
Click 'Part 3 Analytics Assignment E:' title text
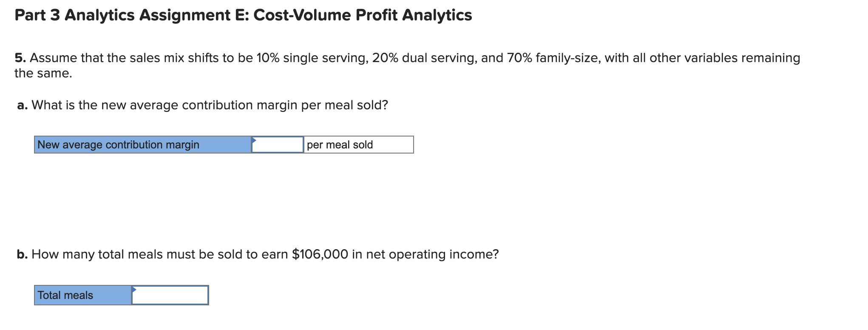click(132, 15)
